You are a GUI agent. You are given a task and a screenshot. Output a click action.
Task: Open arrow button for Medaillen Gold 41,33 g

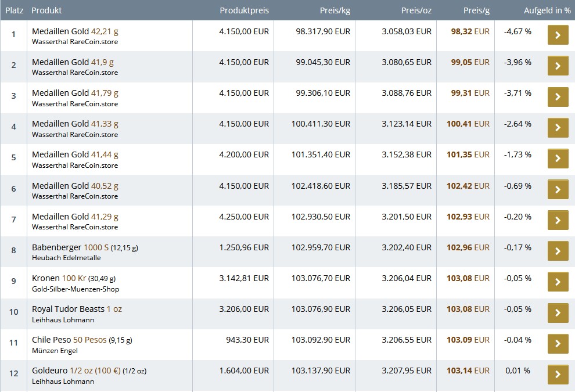[558, 128]
